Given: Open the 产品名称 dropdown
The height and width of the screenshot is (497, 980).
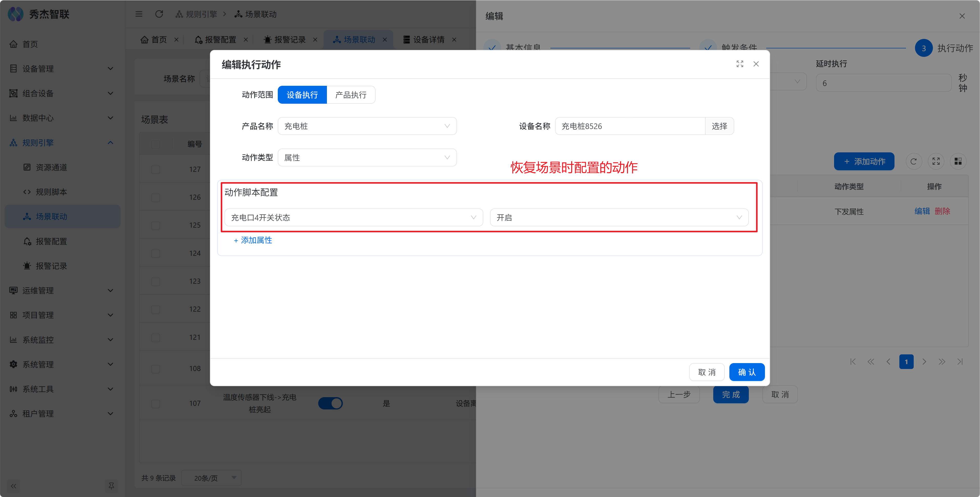Looking at the screenshot, I should [367, 126].
